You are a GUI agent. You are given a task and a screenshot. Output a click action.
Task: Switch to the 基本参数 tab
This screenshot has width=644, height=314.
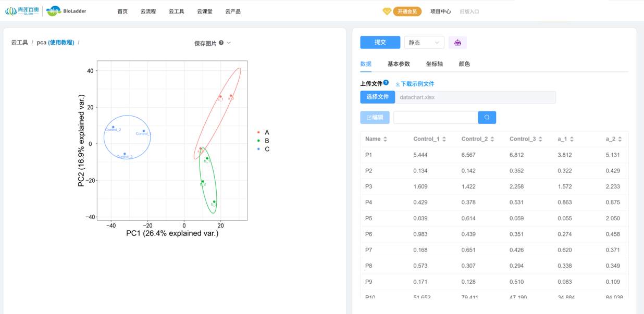pyautogui.click(x=399, y=64)
